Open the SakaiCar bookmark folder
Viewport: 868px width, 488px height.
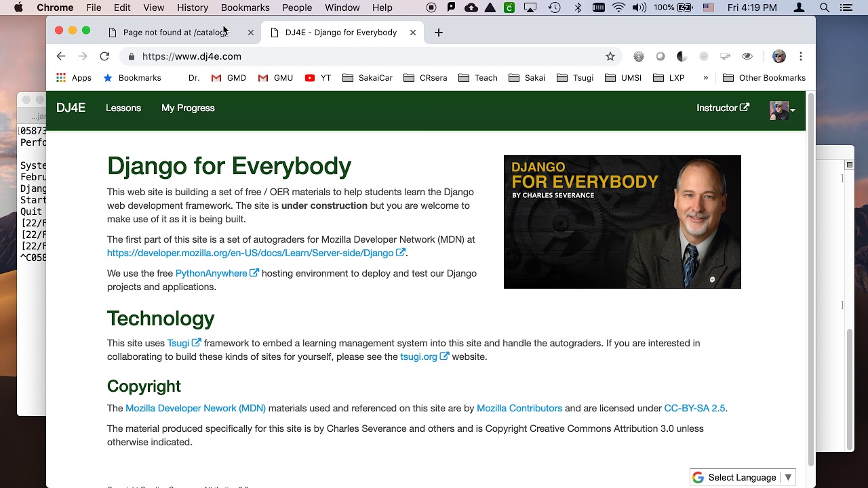tap(368, 78)
